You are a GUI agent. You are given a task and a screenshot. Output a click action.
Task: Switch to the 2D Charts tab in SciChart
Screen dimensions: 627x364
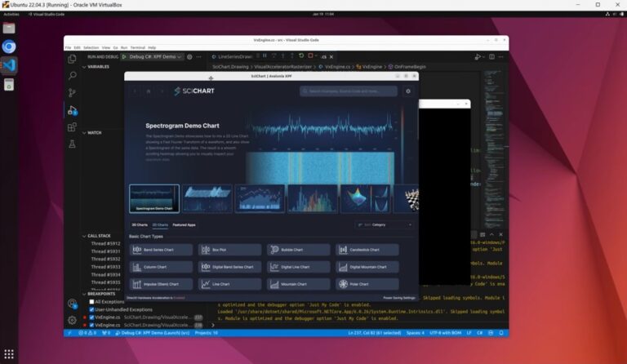coord(160,225)
